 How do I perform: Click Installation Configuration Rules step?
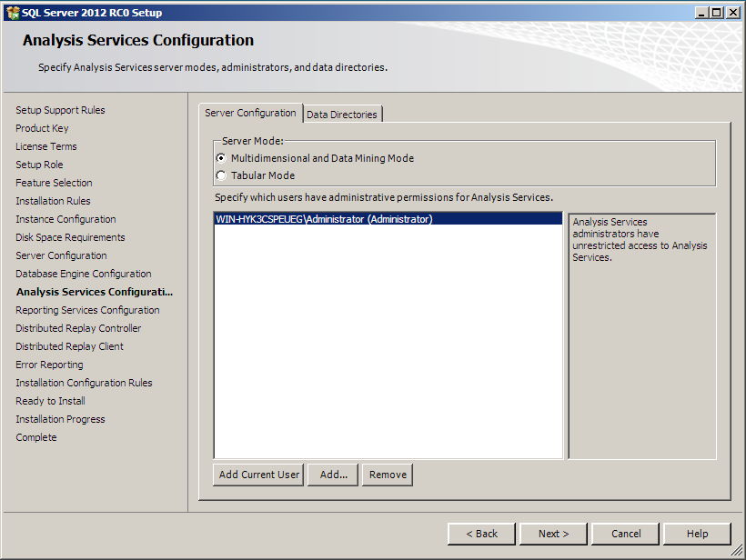click(x=84, y=383)
